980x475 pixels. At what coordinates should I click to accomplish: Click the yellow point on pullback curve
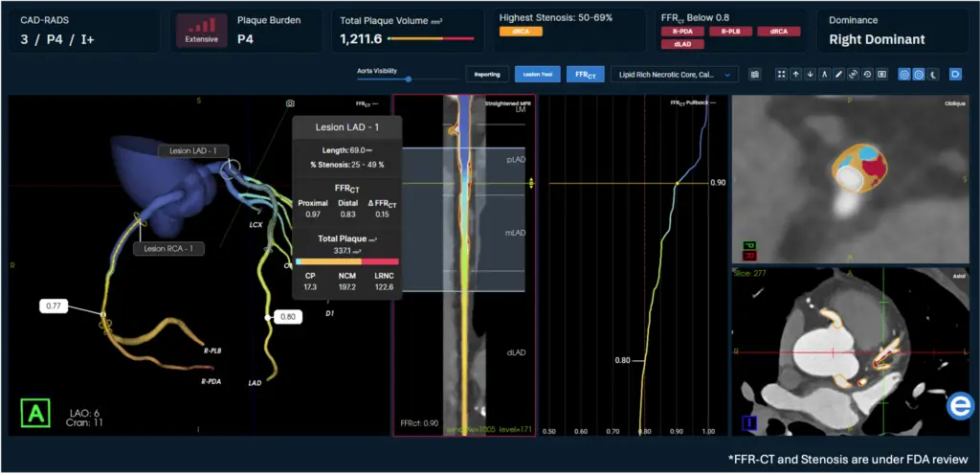[x=678, y=184]
